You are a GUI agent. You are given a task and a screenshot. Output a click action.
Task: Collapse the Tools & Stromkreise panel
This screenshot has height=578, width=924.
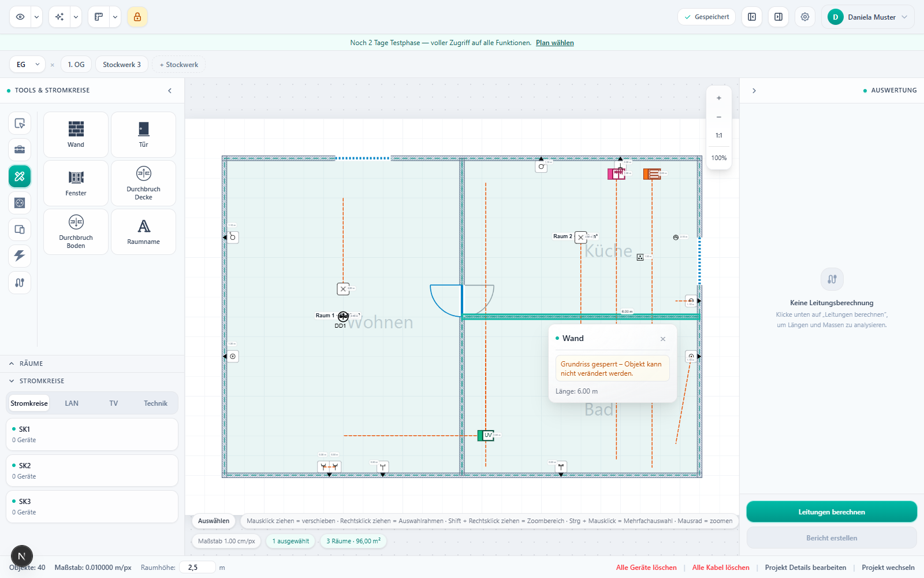click(170, 91)
